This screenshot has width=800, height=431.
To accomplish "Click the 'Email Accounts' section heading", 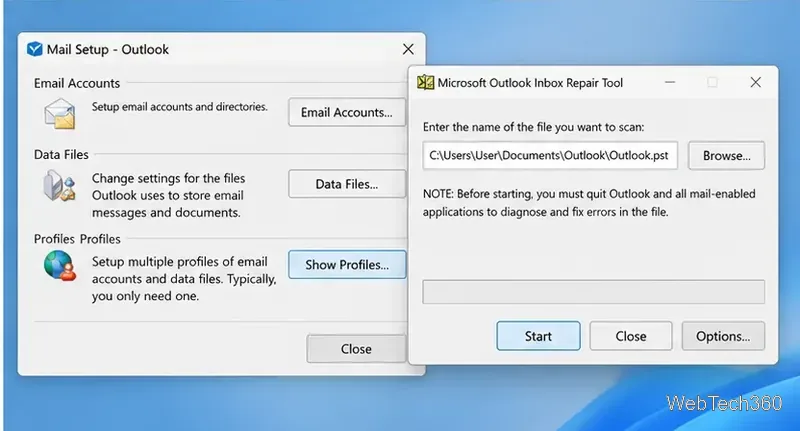I will click(x=77, y=83).
